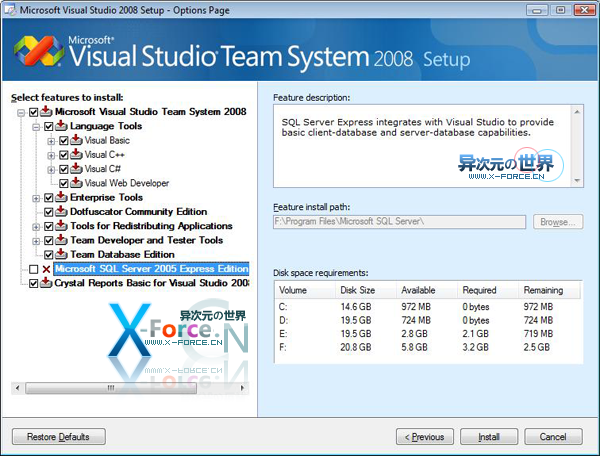
Task: Uncheck the Visual Basic checkbox
Action: tap(64, 141)
